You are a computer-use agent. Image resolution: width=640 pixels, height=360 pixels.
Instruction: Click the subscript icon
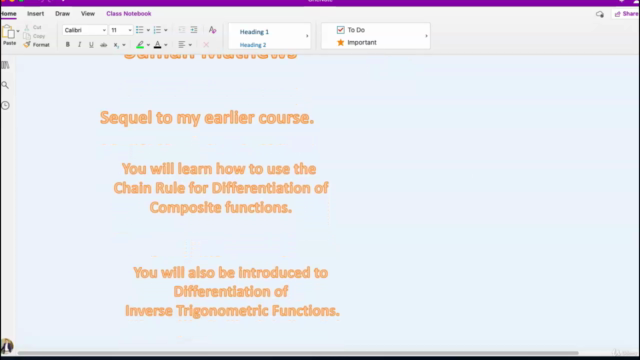[x=116, y=45]
